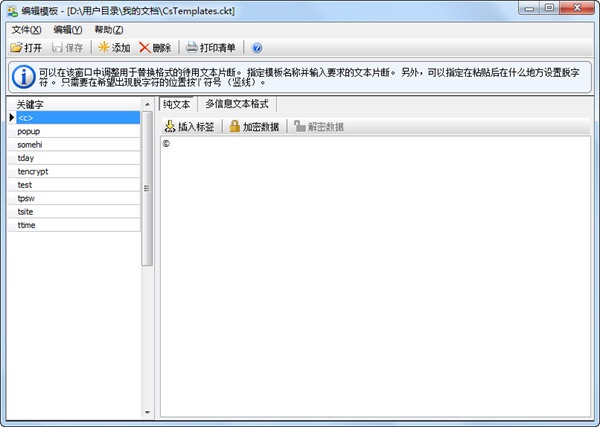Click the blue info icon in banner

24,77
